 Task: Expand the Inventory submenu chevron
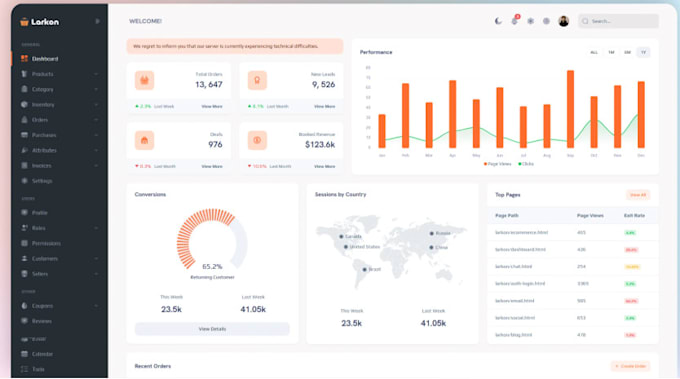(x=96, y=105)
